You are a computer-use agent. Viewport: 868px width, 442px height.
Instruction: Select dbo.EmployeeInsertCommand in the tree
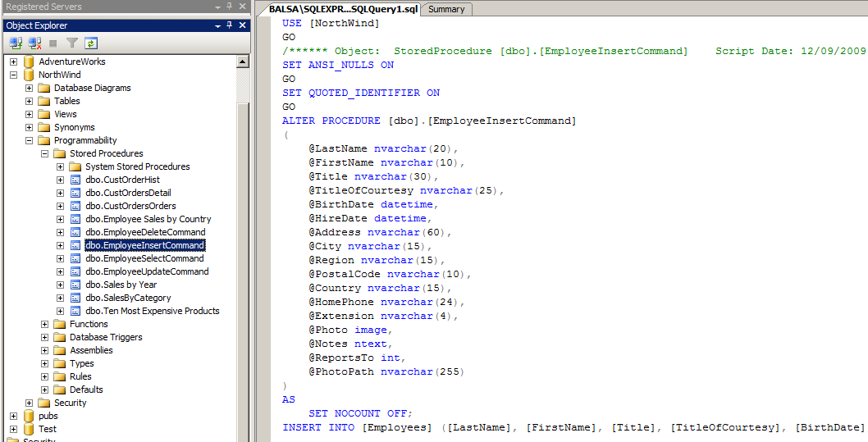(145, 245)
